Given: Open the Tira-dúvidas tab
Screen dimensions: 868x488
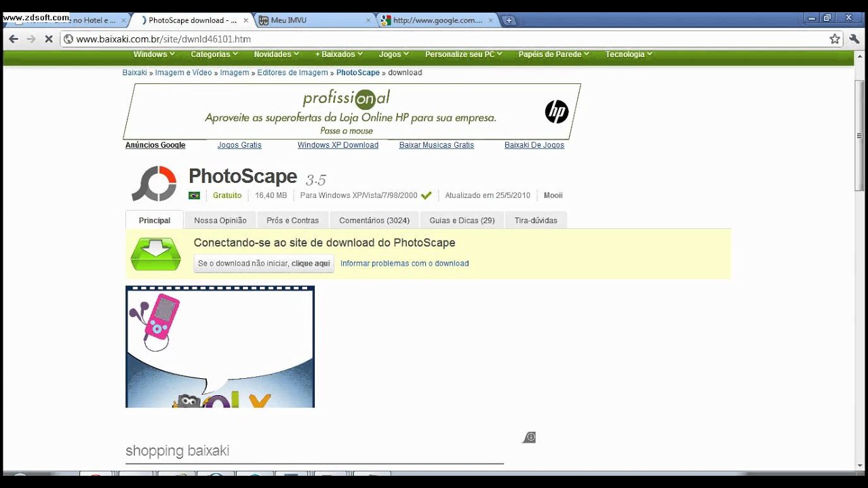Looking at the screenshot, I should tap(536, 220).
